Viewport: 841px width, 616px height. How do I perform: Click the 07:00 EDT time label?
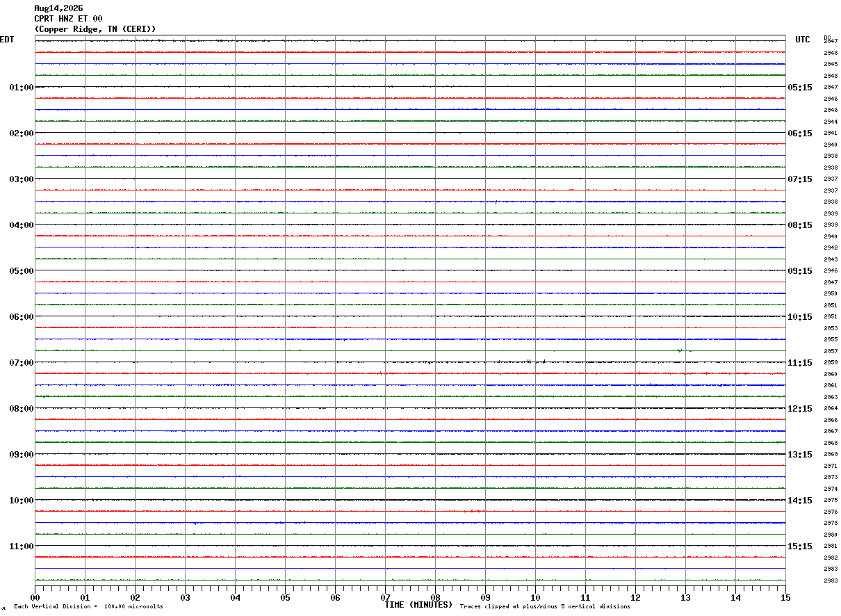tap(22, 363)
